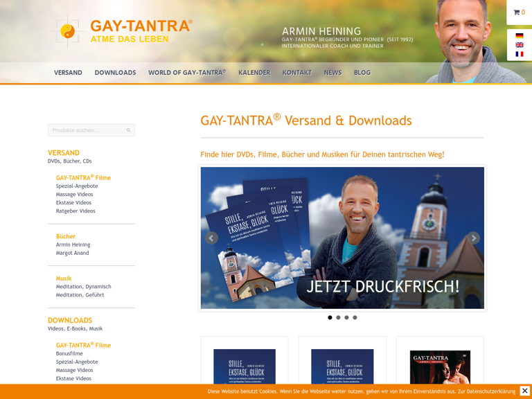Select the fourth slider dot

point(355,317)
